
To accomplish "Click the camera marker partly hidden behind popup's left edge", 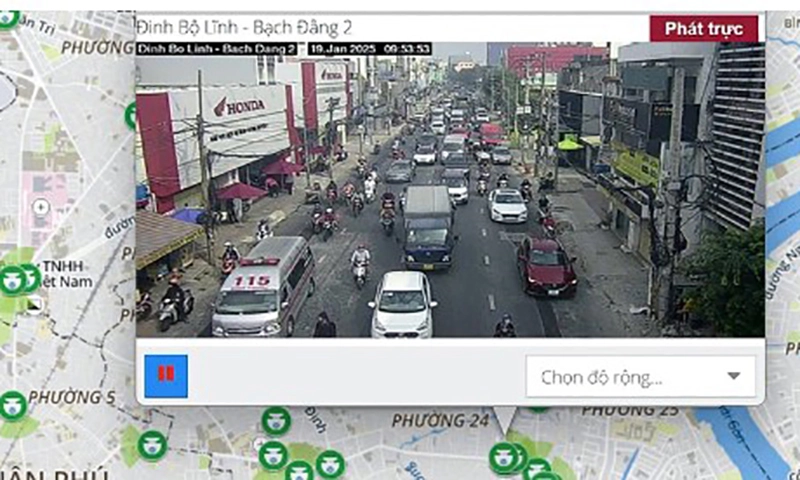I will (131, 115).
